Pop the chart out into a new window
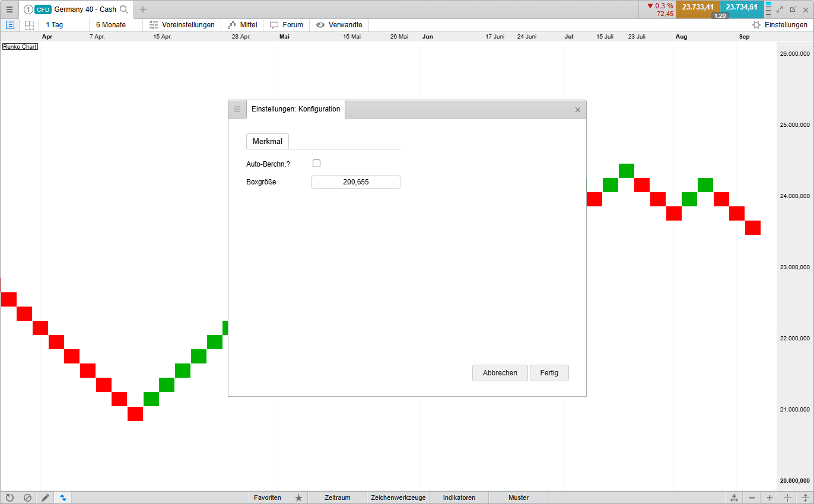 [793, 9]
